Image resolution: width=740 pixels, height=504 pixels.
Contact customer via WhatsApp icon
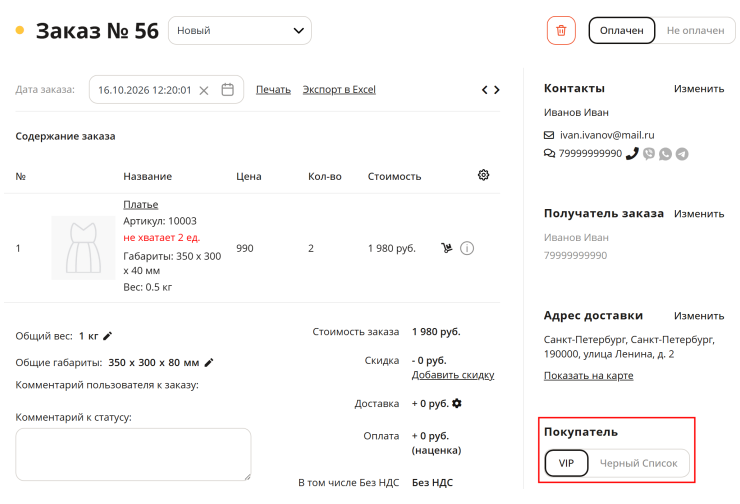(665, 154)
